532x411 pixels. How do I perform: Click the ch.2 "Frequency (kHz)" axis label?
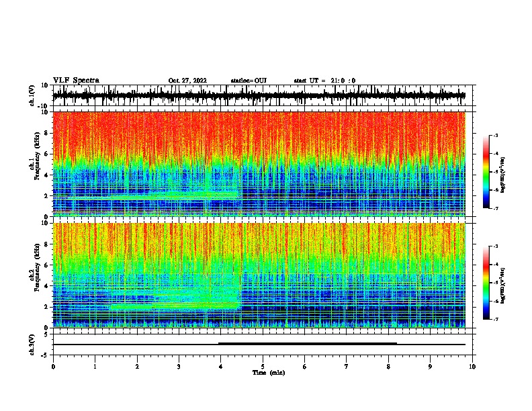pyautogui.click(x=37, y=268)
